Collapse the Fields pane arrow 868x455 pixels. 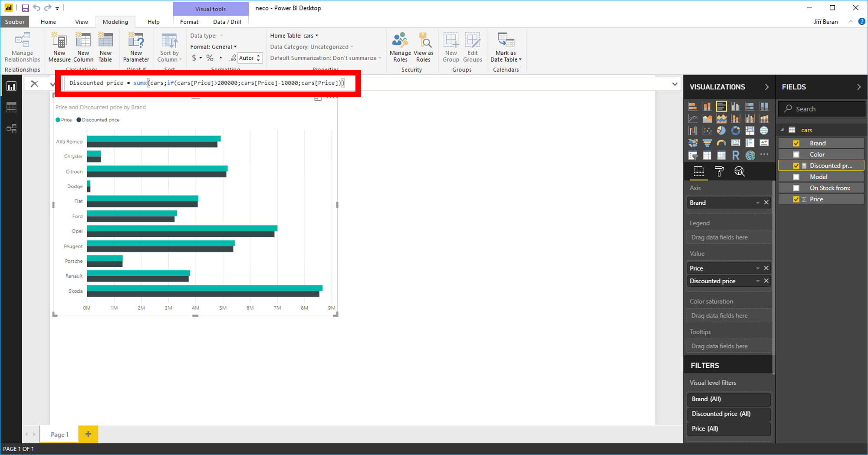click(x=858, y=87)
